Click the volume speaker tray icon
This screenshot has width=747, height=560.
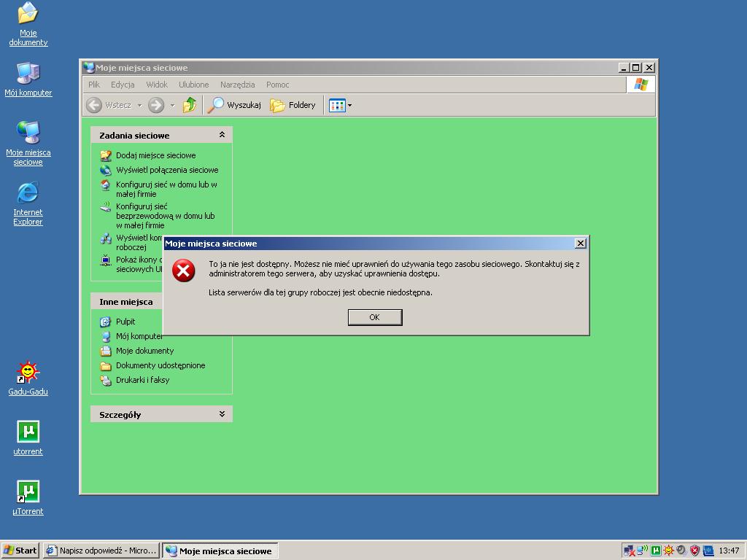pyautogui.click(x=682, y=551)
